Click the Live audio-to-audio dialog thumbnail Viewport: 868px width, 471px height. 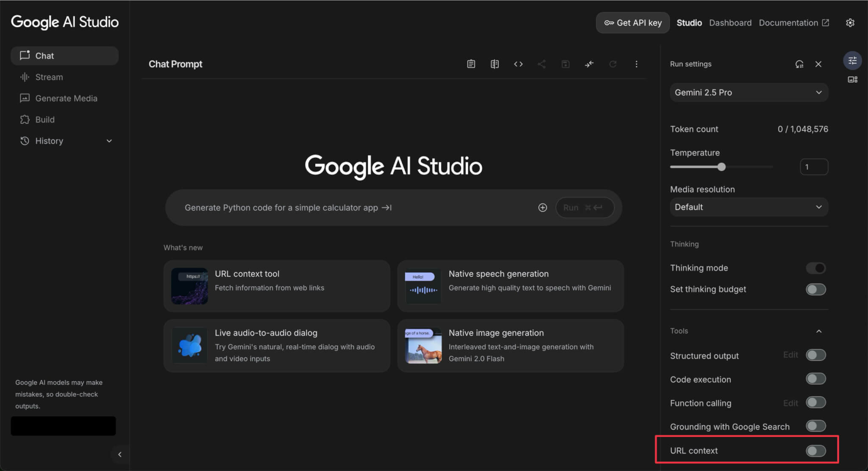(189, 345)
